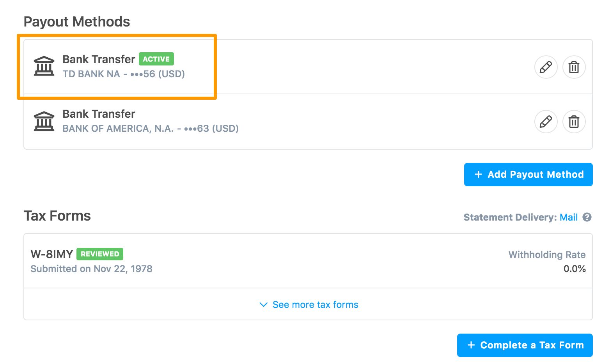Screen dimensions: 603x364
Task: Edit the Bank of America payout method
Action: click(x=546, y=122)
